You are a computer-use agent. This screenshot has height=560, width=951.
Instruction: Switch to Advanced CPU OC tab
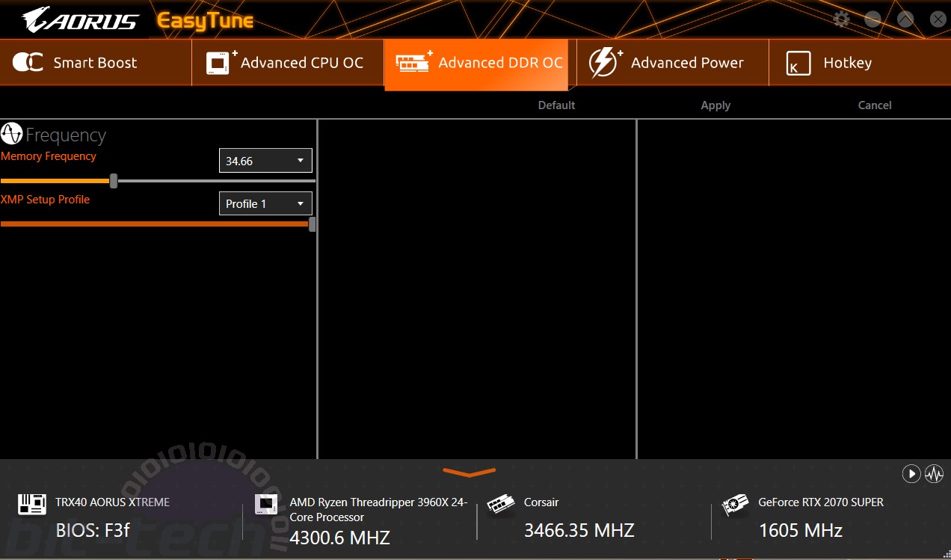click(x=288, y=63)
